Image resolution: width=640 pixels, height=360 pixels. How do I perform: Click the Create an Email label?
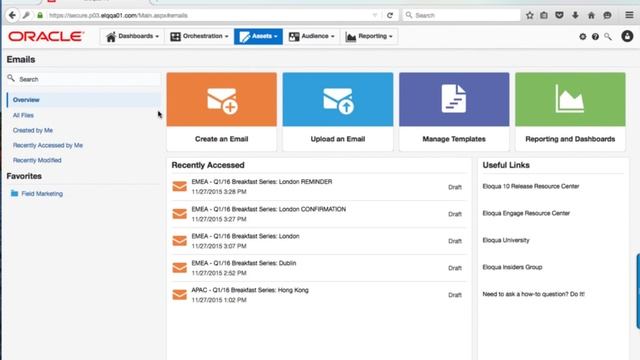click(222, 139)
